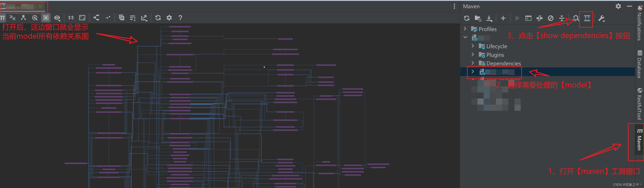Expand the Profiles node

(465, 29)
